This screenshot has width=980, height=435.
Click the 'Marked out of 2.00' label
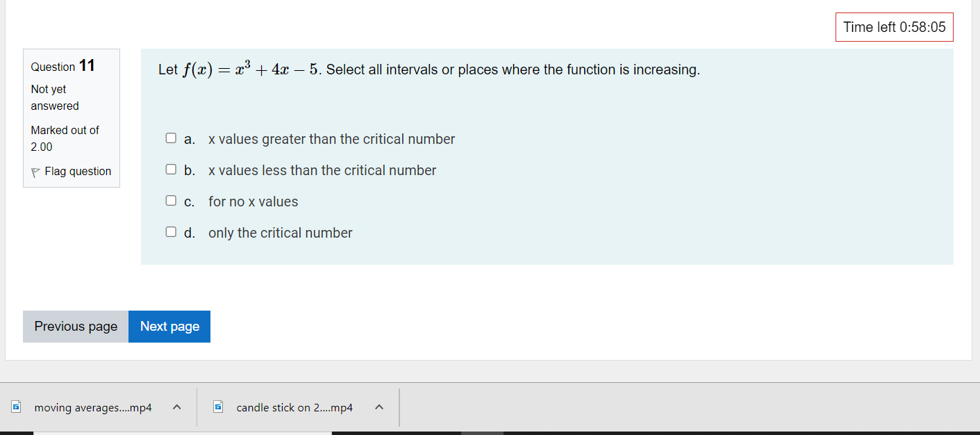click(65, 138)
